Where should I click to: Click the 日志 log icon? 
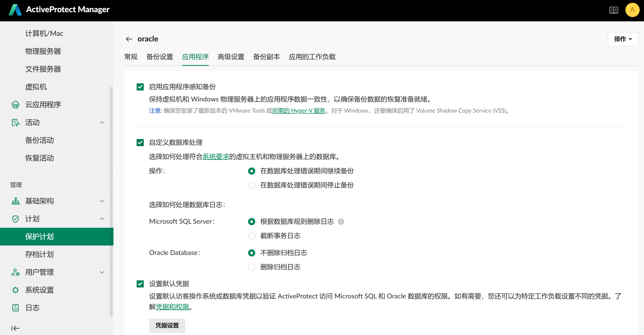16,308
